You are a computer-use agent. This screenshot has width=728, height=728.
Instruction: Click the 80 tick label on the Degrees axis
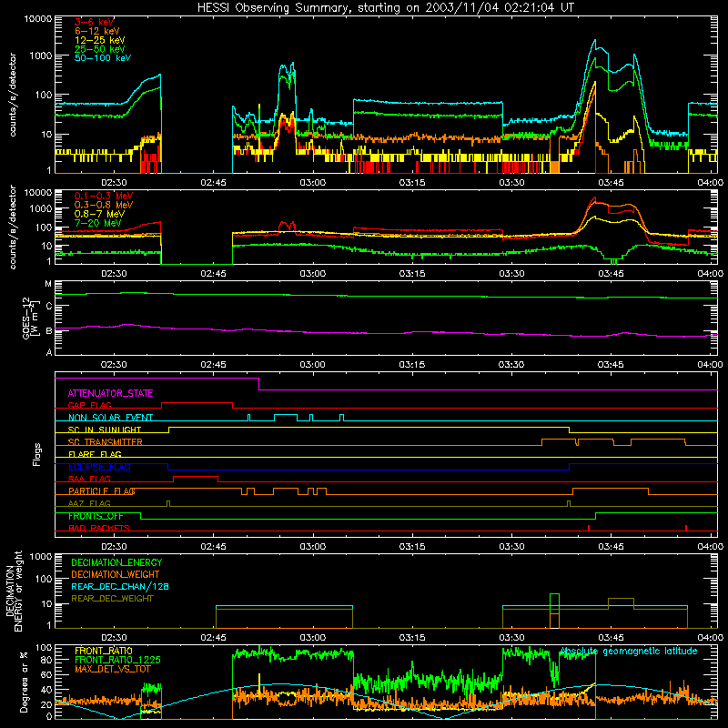point(46,660)
